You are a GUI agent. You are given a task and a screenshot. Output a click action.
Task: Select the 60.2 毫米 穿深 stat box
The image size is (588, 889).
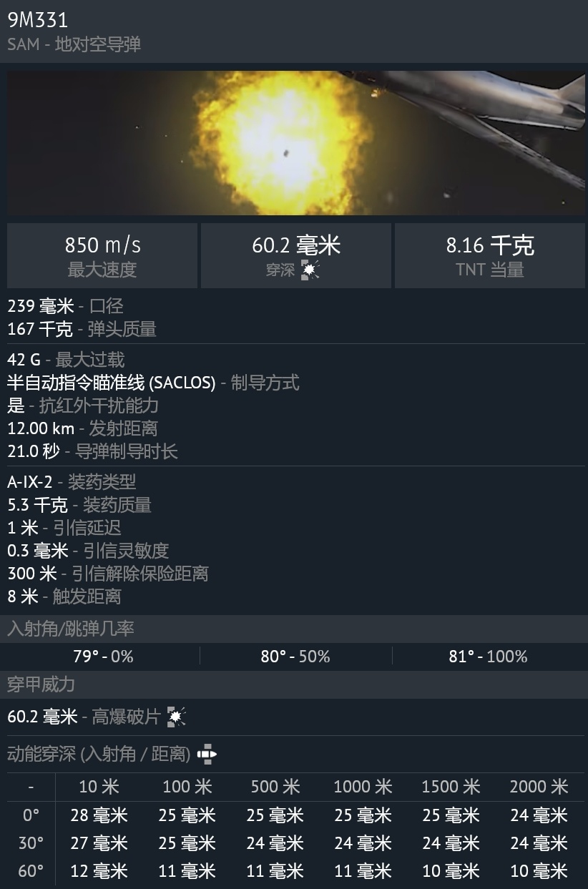(x=296, y=255)
